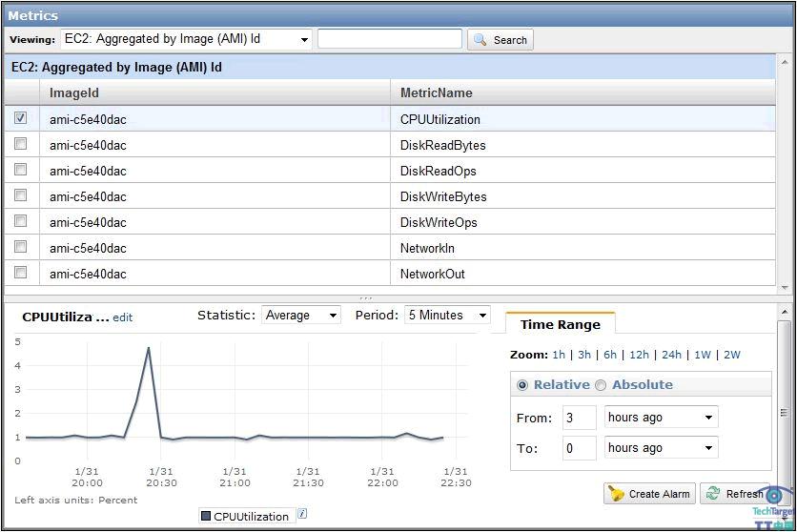Check the NetworkOut metric checkbox
Image resolution: width=797 pixels, height=532 pixels.
tap(20, 273)
